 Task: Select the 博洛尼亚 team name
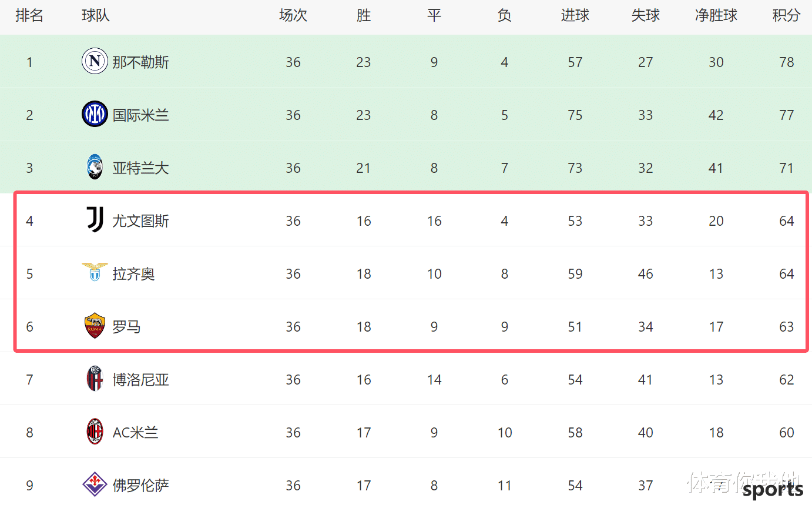[x=140, y=380]
